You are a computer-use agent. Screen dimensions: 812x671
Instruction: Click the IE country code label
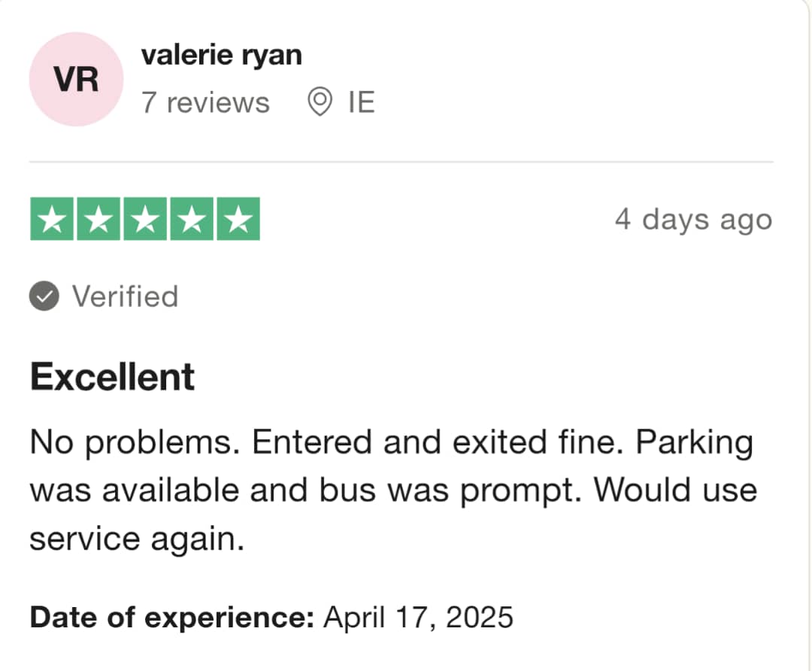coord(362,102)
